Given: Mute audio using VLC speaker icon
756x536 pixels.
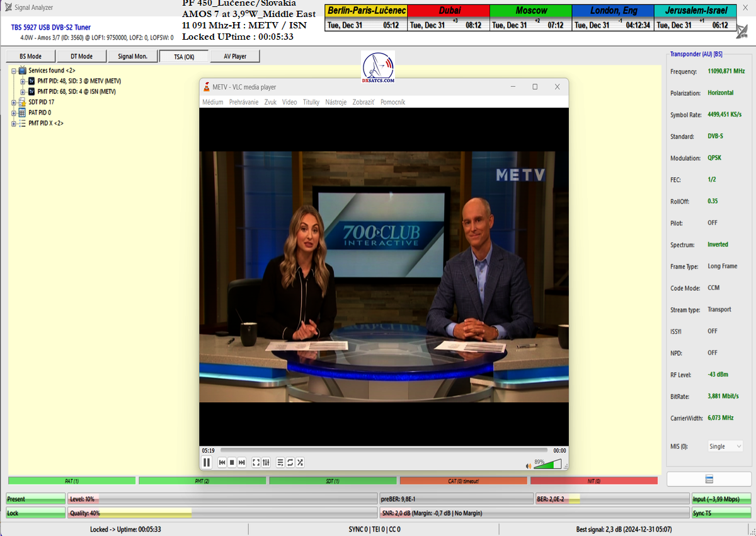Looking at the screenshot, I should 529,466.
